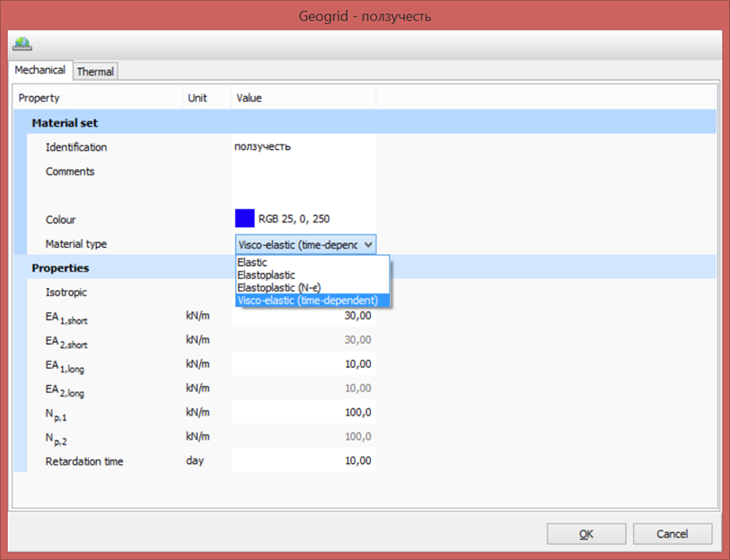730x560 pixels.
Task: Select the Elastoplastic option in the list
Action: tap(266, 275)
